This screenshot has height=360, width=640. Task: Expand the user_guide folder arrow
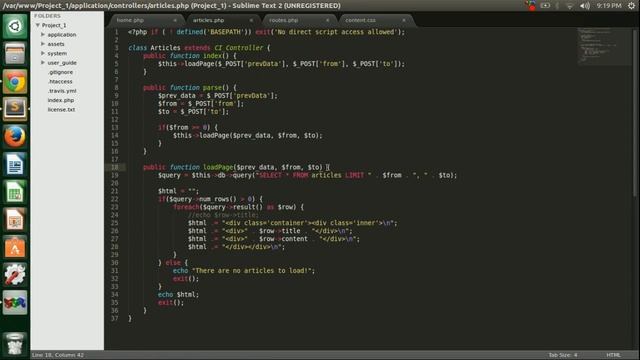(x=43, y=62)
